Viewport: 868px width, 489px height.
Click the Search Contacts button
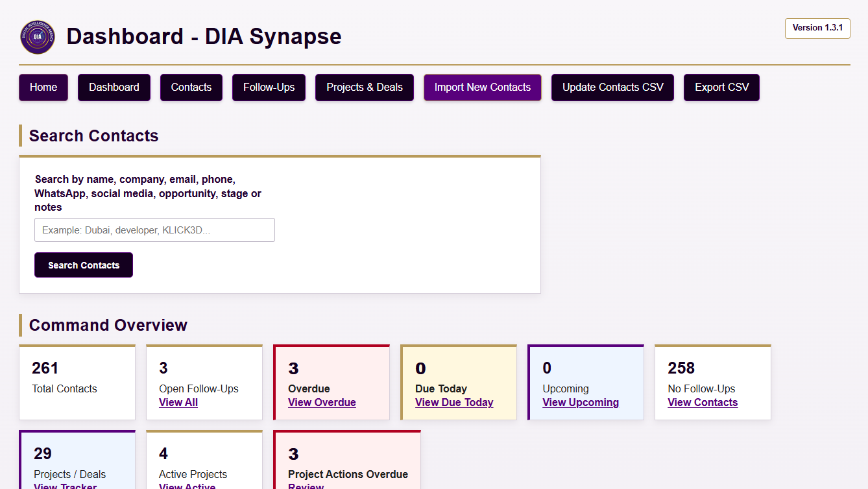tap(84, 265)
